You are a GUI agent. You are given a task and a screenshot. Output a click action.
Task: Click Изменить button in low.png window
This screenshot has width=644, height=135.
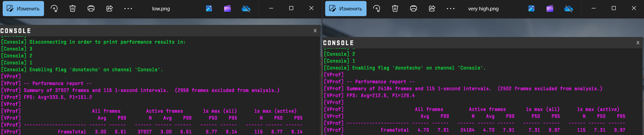[23, 9]
